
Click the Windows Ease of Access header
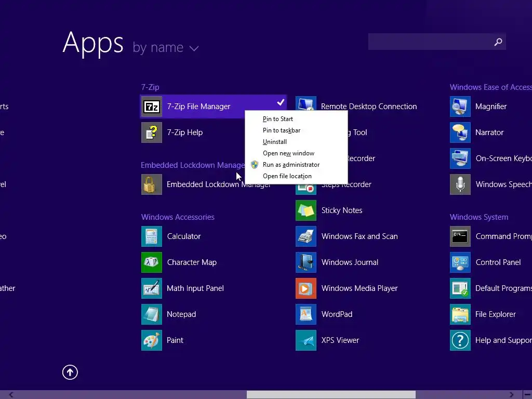(x=490, y=87)
